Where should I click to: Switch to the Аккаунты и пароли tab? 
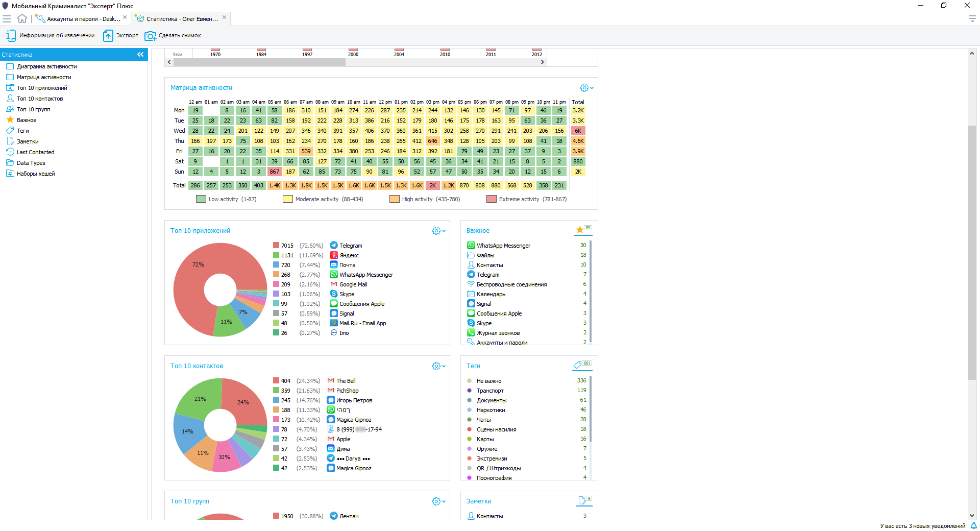(x=82, y=19)
